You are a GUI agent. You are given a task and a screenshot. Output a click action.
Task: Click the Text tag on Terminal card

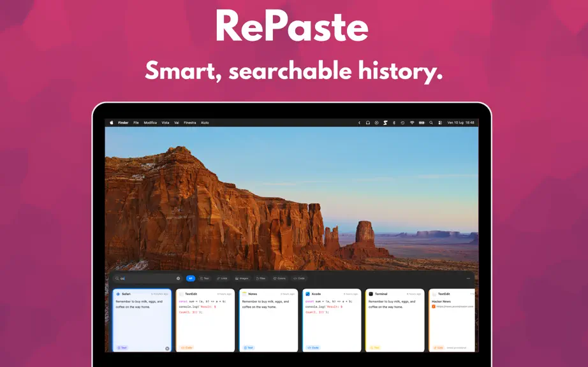coord(374,347)
